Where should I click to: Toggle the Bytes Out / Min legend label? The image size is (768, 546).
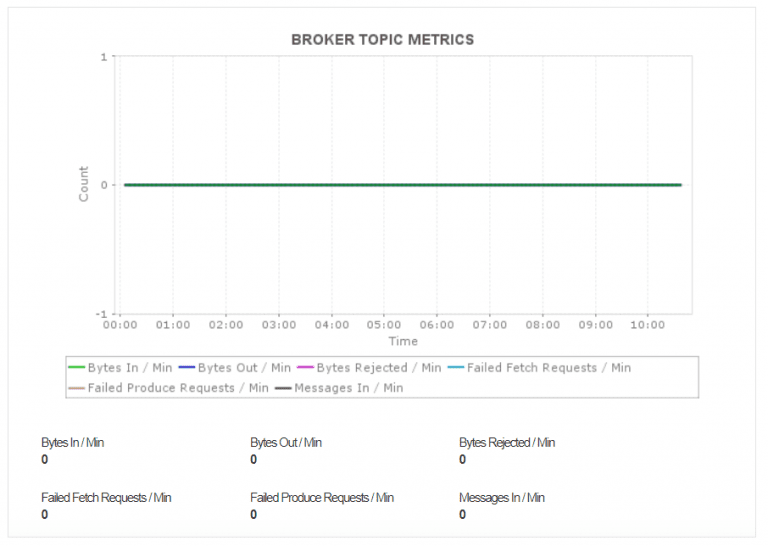coord(244,368)
